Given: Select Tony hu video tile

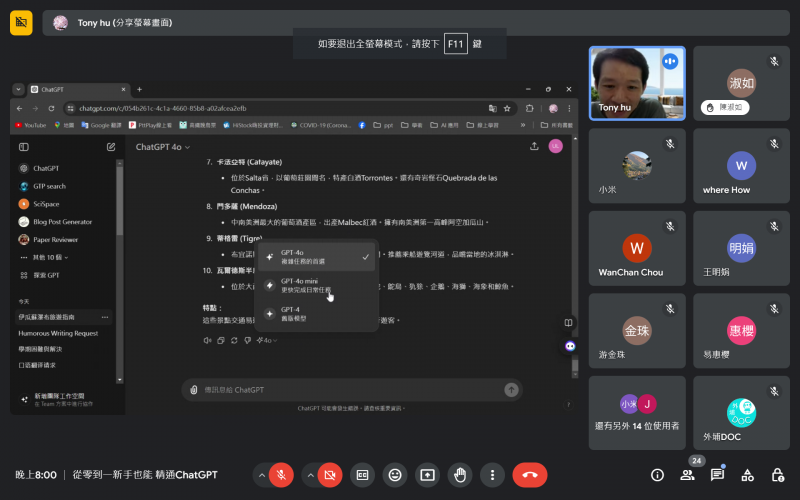Looking at the screenshot, I should pos(637,83).
